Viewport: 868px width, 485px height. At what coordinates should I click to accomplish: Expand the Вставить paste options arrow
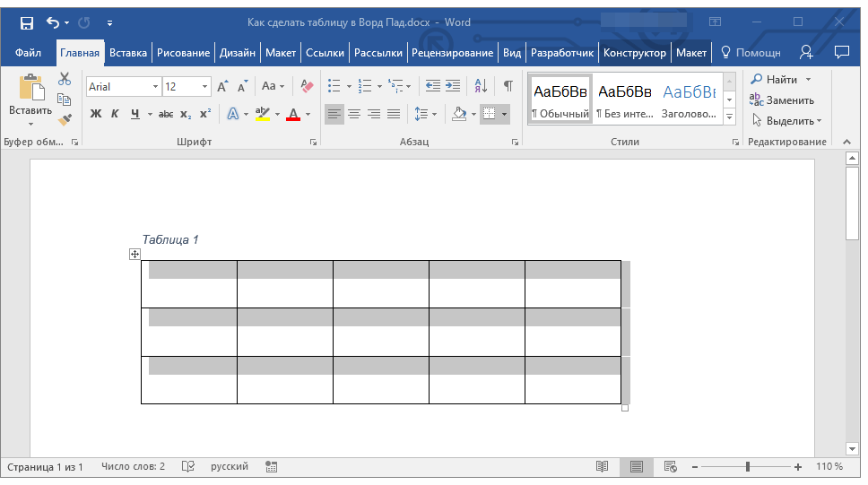(30, 124)
